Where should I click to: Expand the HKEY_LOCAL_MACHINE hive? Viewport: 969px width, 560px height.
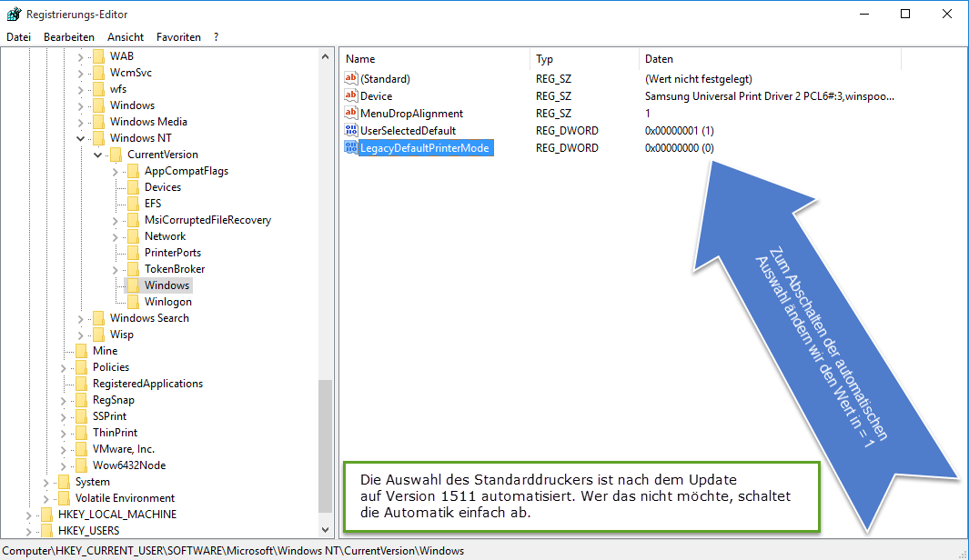(29, 515)
